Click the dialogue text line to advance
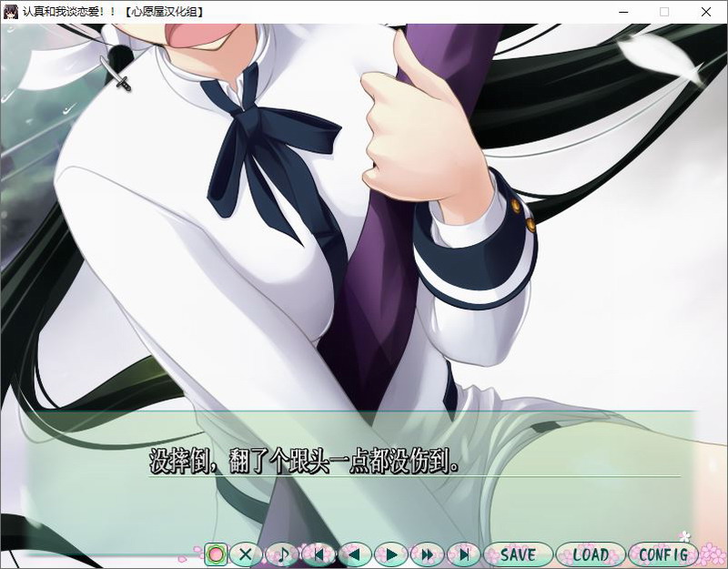This screenshot has width=728, height=569. coord(303,462)
